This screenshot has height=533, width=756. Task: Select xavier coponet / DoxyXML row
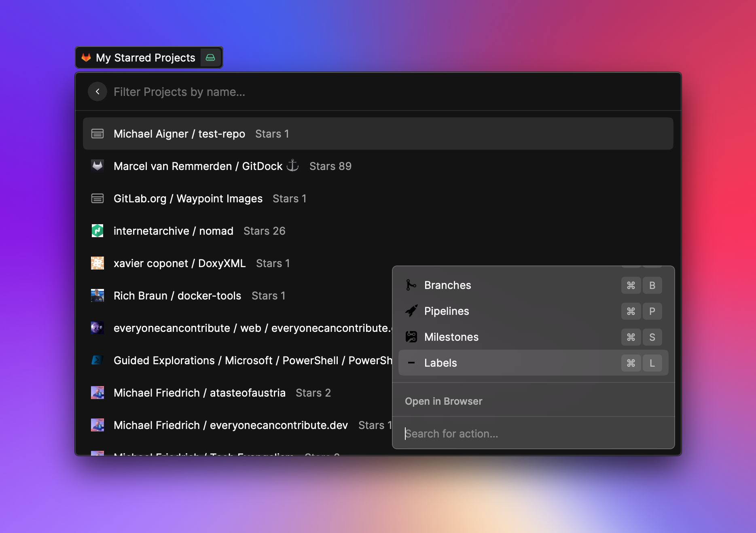[x=238, y=263]
